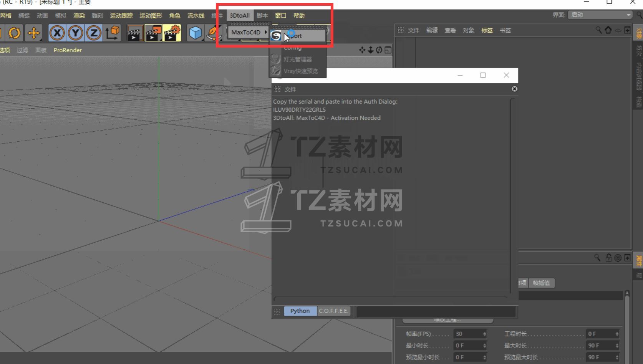Open 编辑 menu in Object Manager
643x364 pixels.
432,30
